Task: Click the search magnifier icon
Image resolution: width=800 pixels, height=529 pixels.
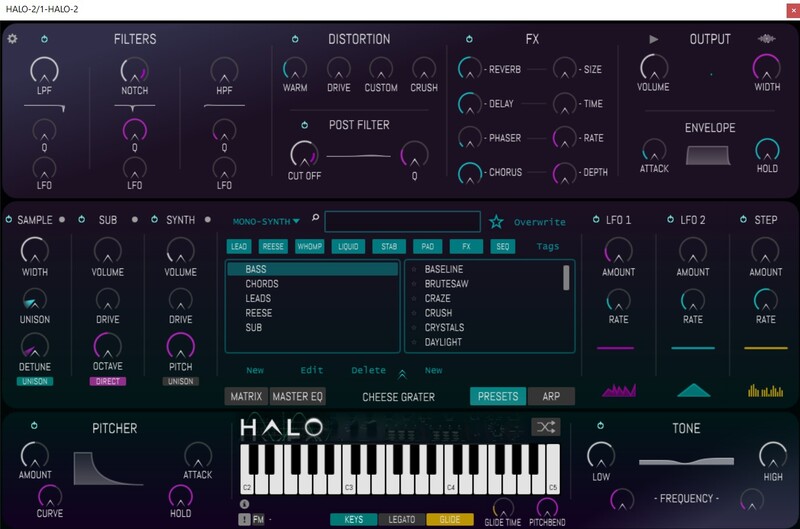Action: [315, 218]
